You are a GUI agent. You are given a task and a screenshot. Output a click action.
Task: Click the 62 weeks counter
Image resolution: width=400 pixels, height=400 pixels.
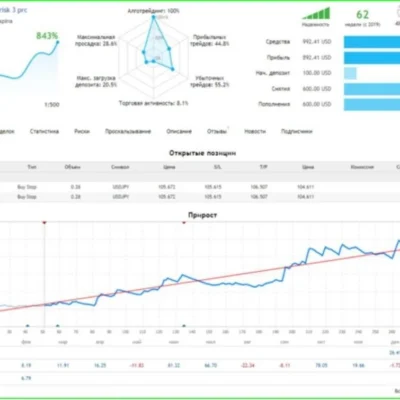coord(362,15)
